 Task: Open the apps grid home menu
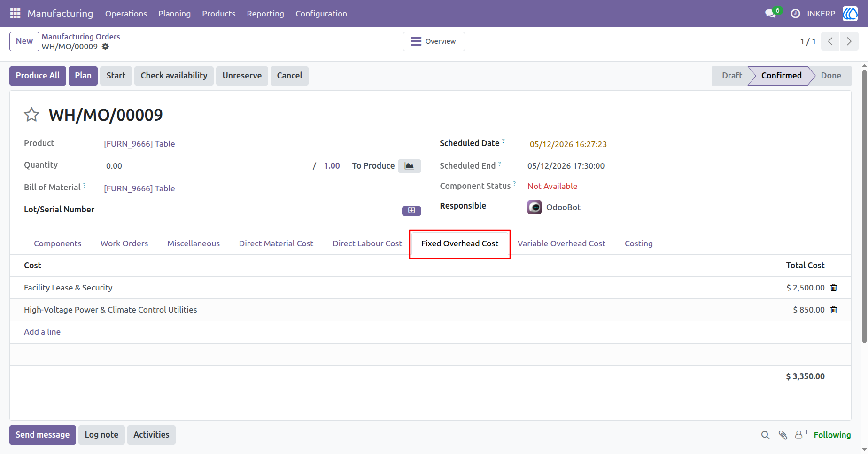(15, 14)
